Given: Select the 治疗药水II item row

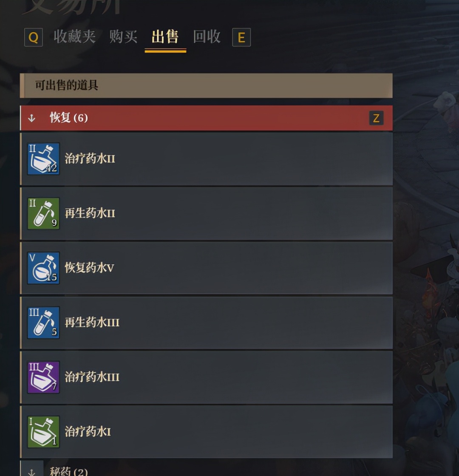Looking at the screenshot, I should (x=207, y=159).
